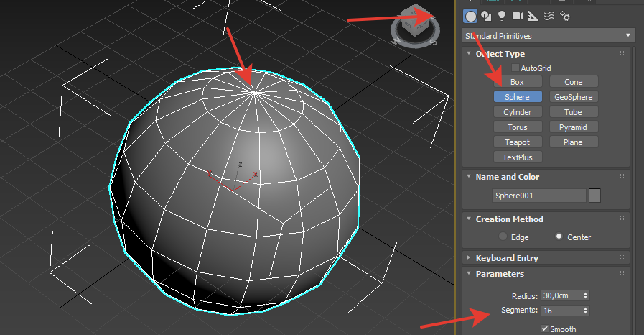Click the Radius value field
Screen dimensions: 644x335
561,295
